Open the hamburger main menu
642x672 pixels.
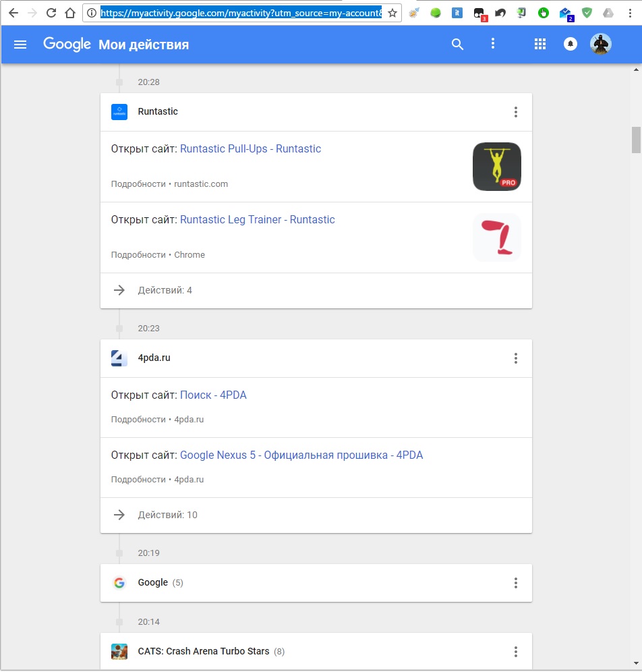[20, 45]
